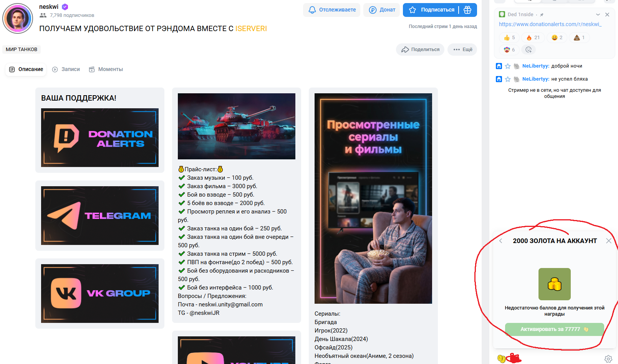618x364 pixels.
Task: Click the 'Просмотренные сериалы и фильмы' poster
Action: click(373, 199)
